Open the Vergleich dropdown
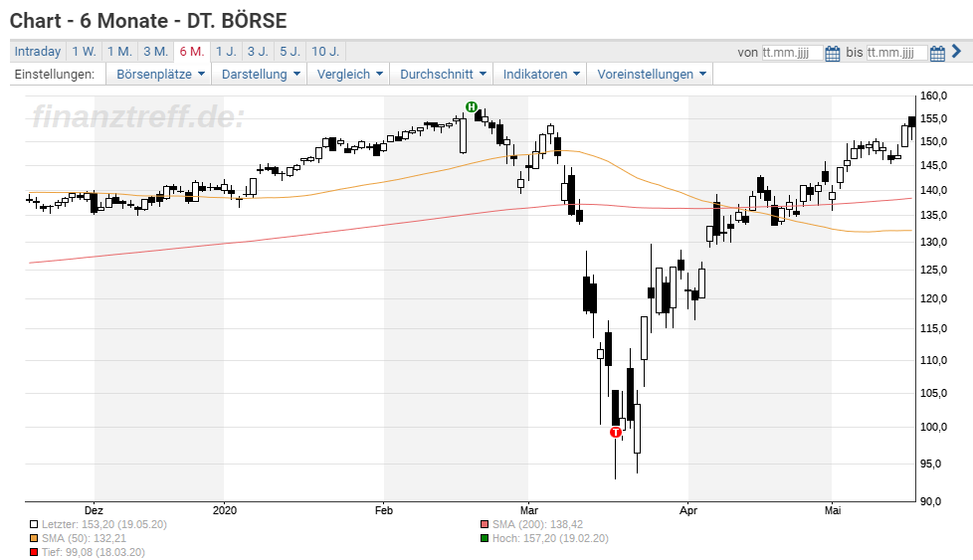This screenshot has width=973, height=560. tap(349, 75)
